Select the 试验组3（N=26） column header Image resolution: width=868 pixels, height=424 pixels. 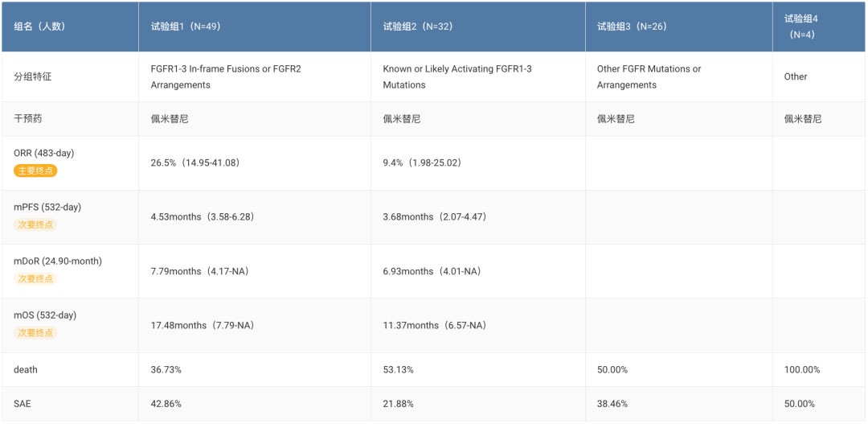[x=632, y=26]
